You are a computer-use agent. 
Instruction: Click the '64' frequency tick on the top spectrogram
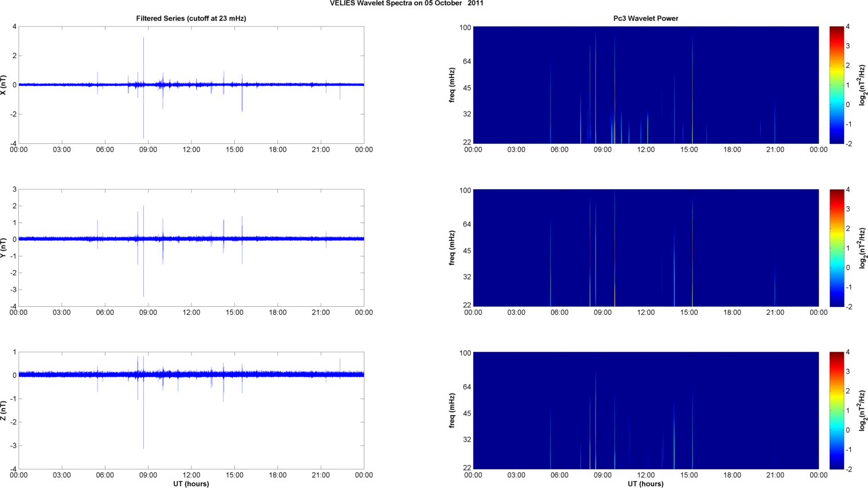point(467,61)
